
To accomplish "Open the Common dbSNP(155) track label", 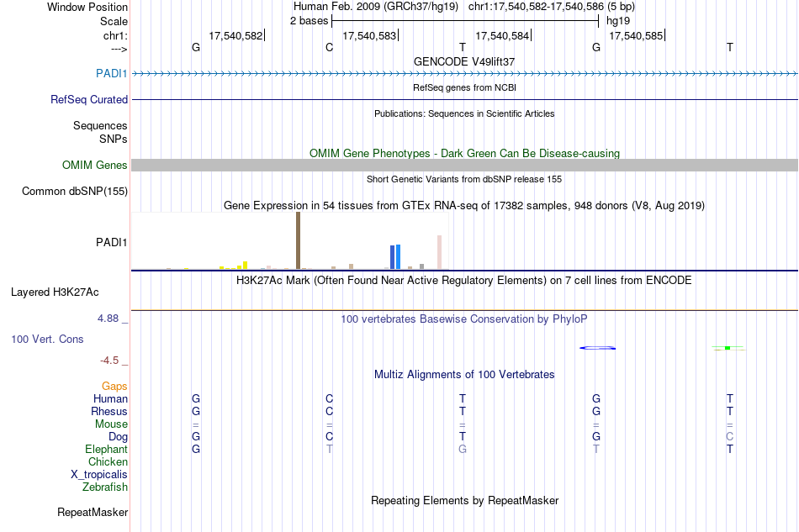I will [75, 192].
